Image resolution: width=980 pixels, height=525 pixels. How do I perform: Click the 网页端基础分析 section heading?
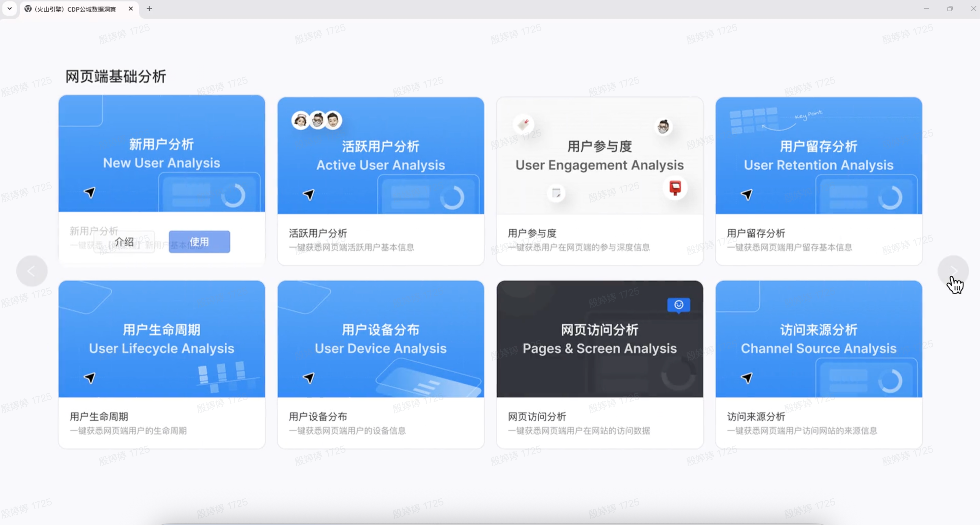coord(116,76)
